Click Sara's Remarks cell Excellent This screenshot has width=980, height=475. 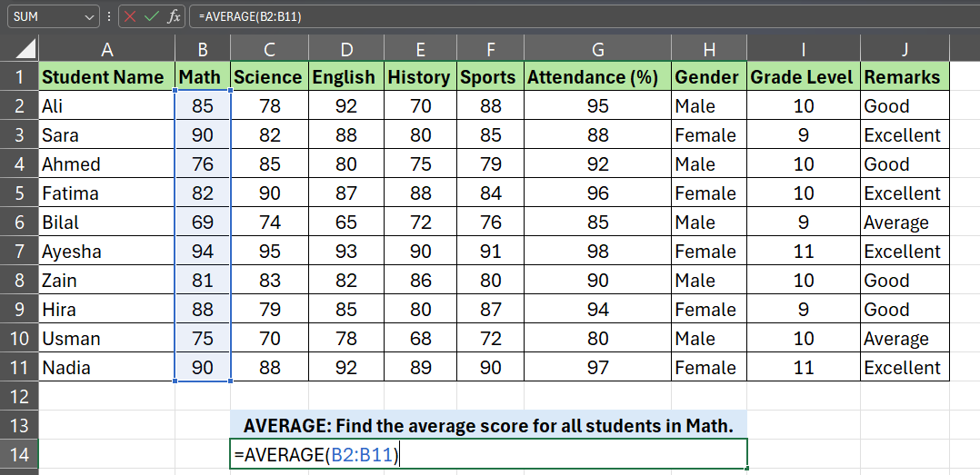click(905, 134)
